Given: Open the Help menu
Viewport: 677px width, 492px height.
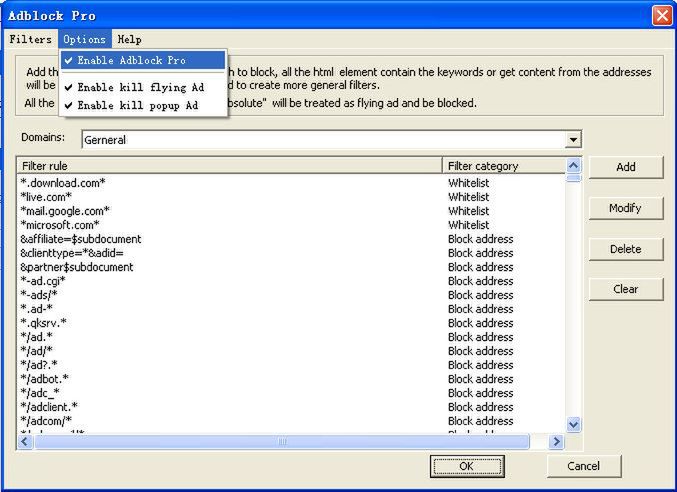Looking at the screenshot, I should [130, 39].
